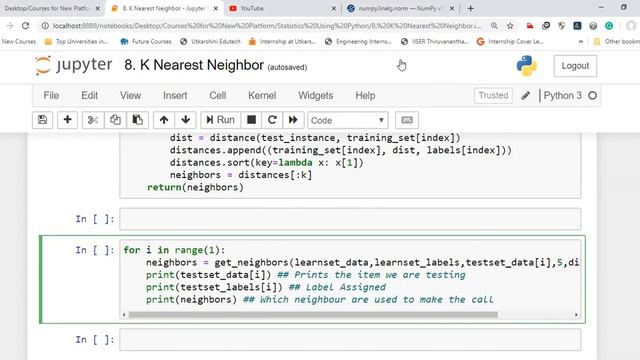Click the kernel idle circle indicator

(x=593, y=96)
